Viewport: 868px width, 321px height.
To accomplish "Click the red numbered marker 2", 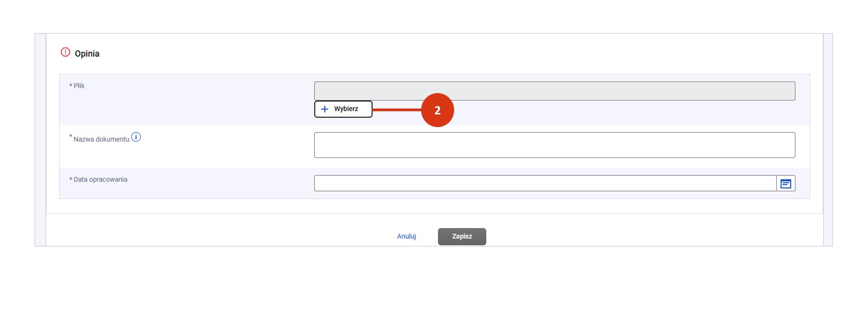I will click(437, 110).
